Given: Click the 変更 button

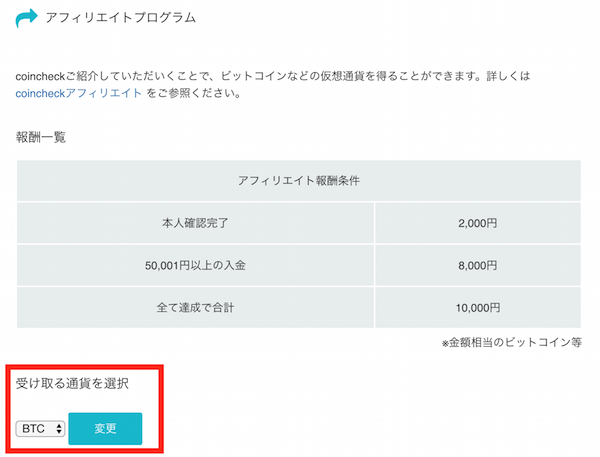Looking at the screenshot, I should [105, 428].
